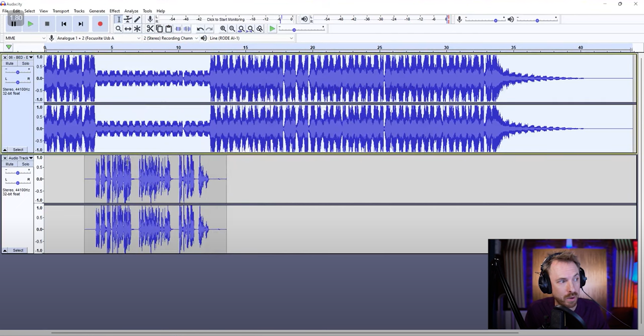Click the Cut scissors icon
This screenshot has width=644, height=336.
tap(150, 29)
